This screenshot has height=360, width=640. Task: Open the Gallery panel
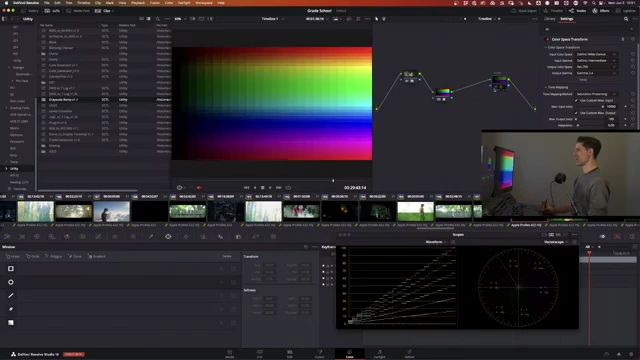[30, 11]
